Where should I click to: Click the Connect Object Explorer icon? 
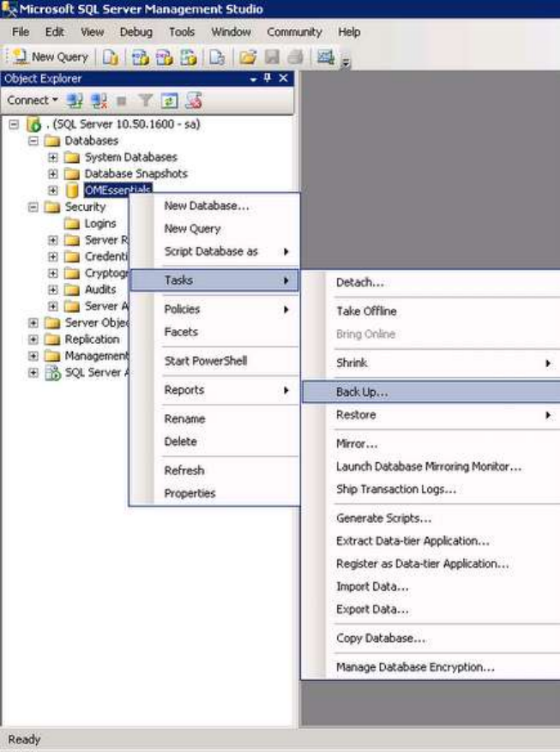click(x=75, y=100)
